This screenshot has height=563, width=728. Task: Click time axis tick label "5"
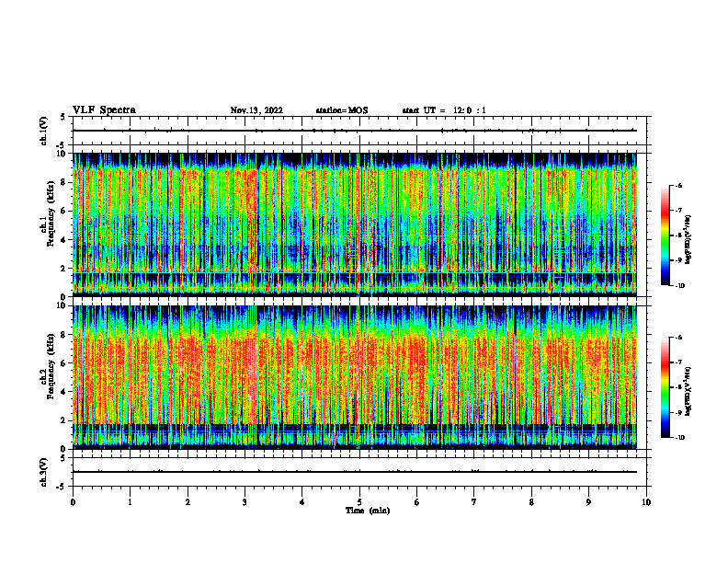tap(359, 502)
